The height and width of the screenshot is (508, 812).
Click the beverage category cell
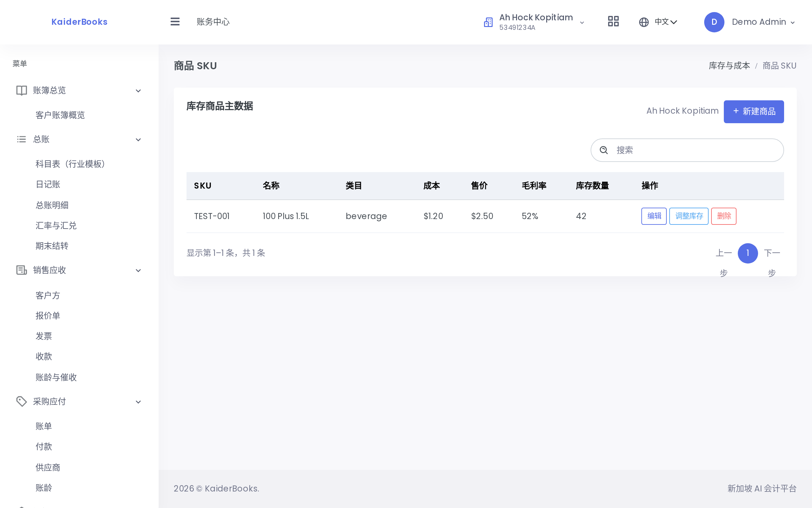click(366, 216)
